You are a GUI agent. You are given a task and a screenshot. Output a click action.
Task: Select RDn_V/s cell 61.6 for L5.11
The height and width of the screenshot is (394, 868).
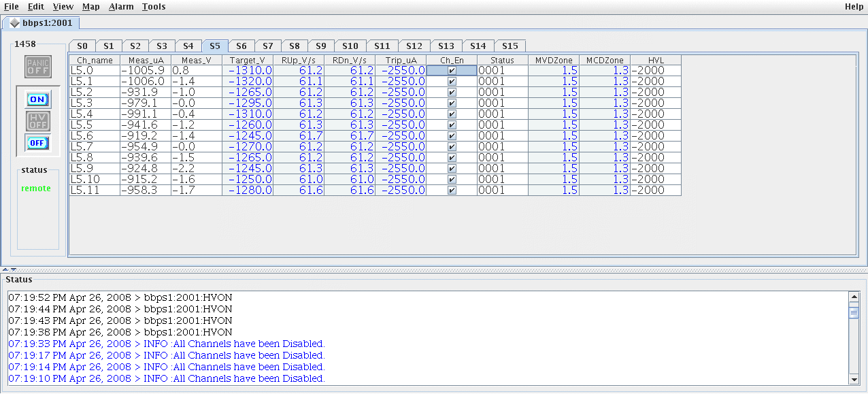coord(350,191)
